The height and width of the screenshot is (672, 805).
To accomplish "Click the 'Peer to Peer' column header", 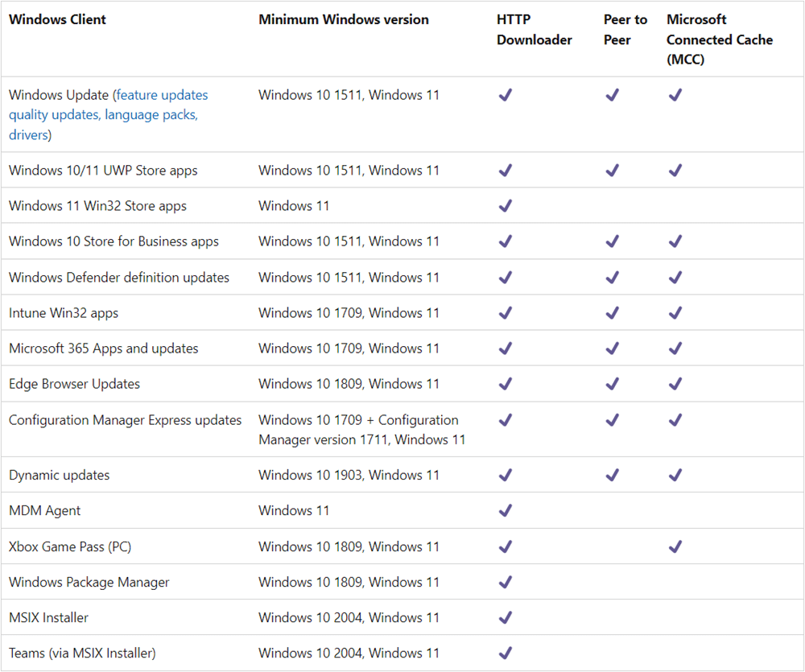I will [625, 29].
